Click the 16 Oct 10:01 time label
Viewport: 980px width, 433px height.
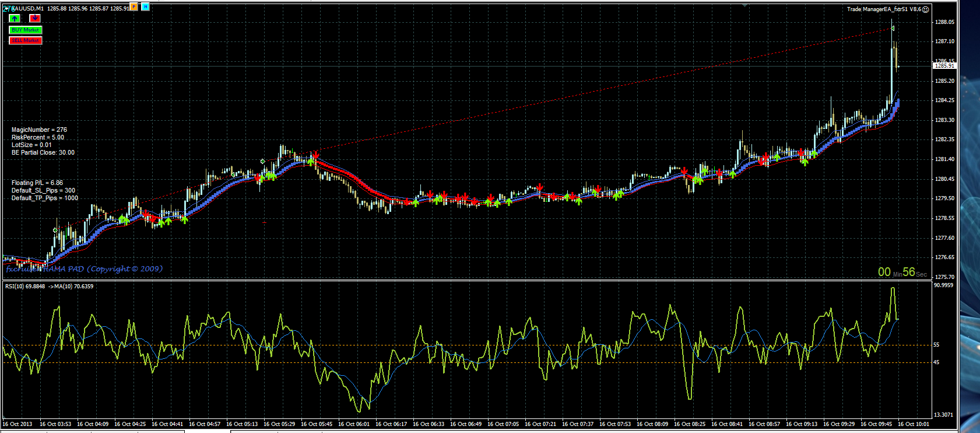(x=914, y=424)
